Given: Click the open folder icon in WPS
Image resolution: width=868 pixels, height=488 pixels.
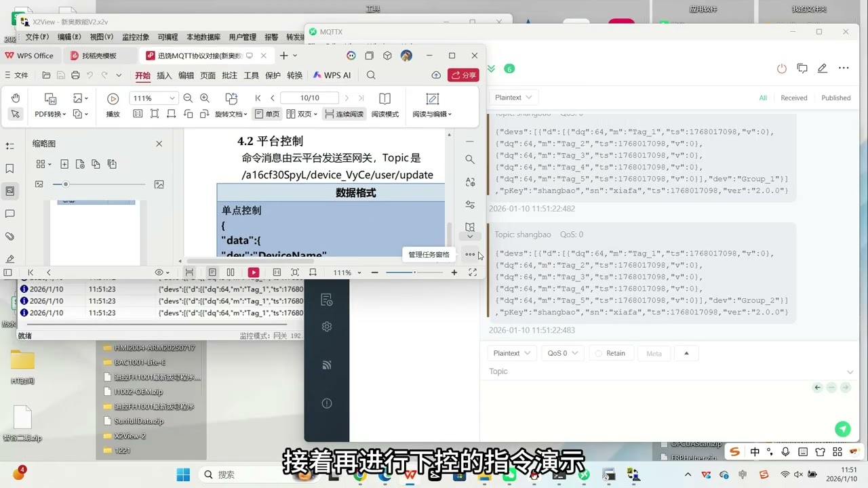Looking at the screenshot, I should coord(46,75).
